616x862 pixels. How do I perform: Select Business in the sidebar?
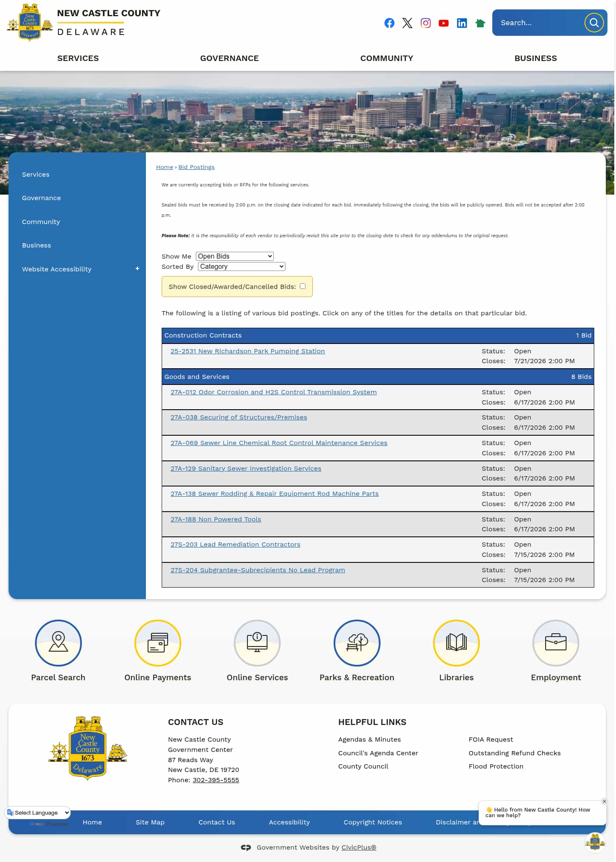pyautogui.click(x=36, y=245)
